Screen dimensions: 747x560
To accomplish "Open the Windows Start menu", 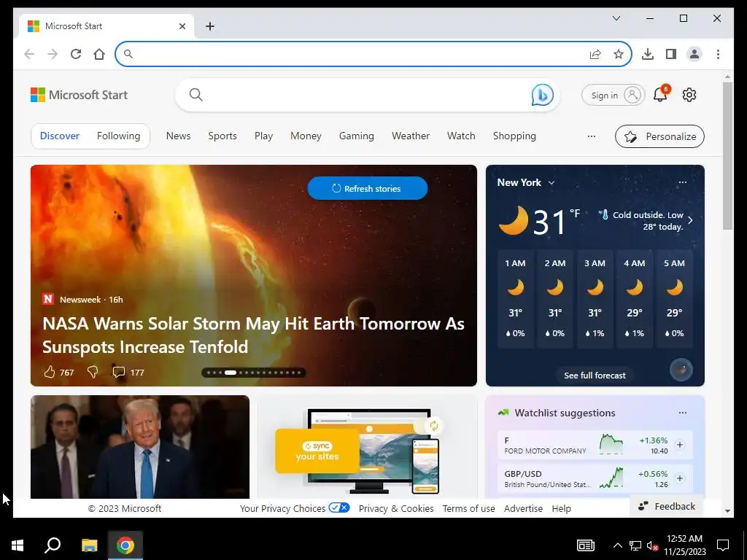I will click(18, 545).
